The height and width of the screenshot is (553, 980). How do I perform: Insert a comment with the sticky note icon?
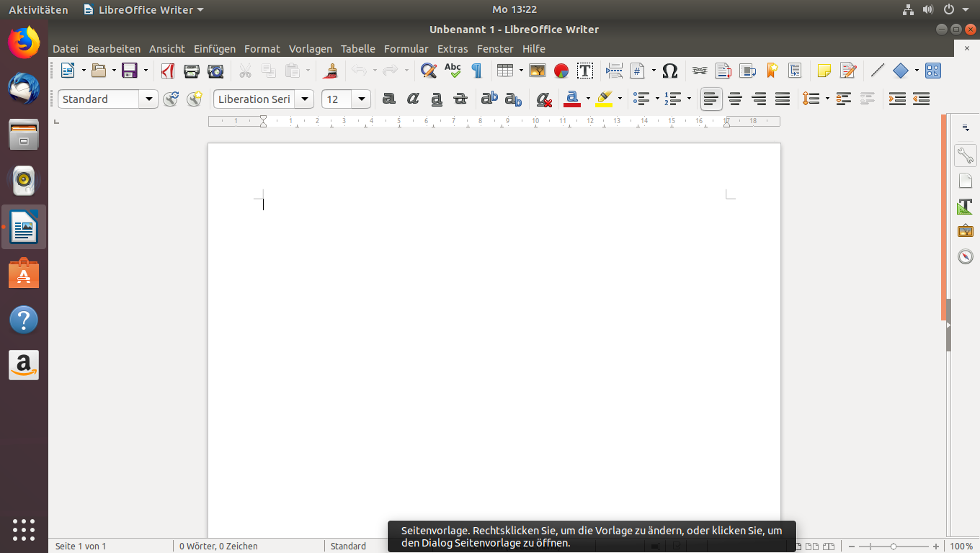pos(824,71)
